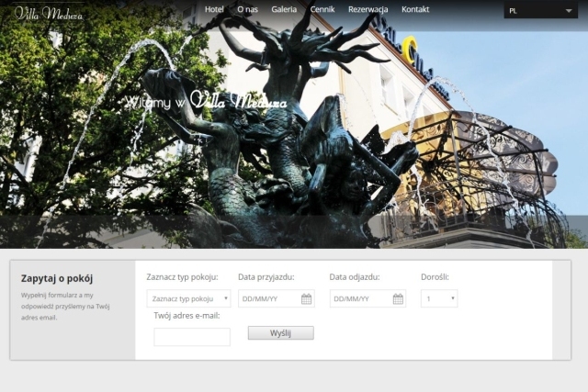Click the language selector arrow icon
This screenshot has width=588, height=392.
click(569, 11)
